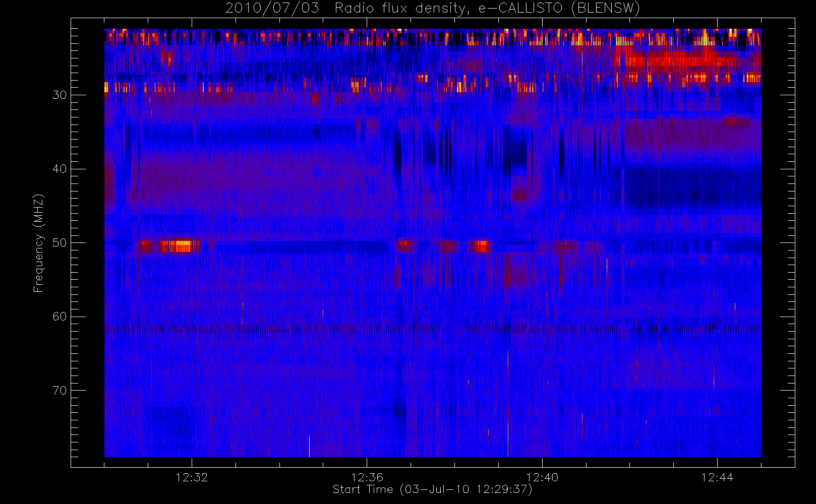Click the date "2010/07/03" in the title
This screenshot has width=816, height=504.
(x=272, y=9)
